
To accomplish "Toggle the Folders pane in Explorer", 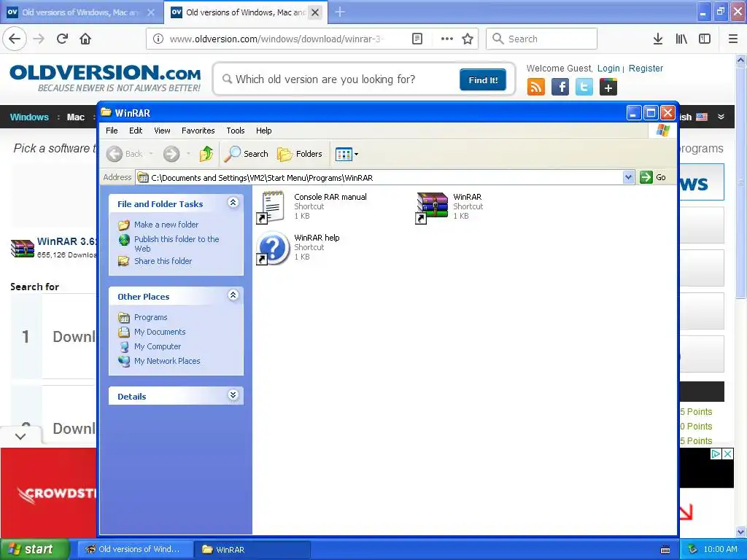I will 300,154.
